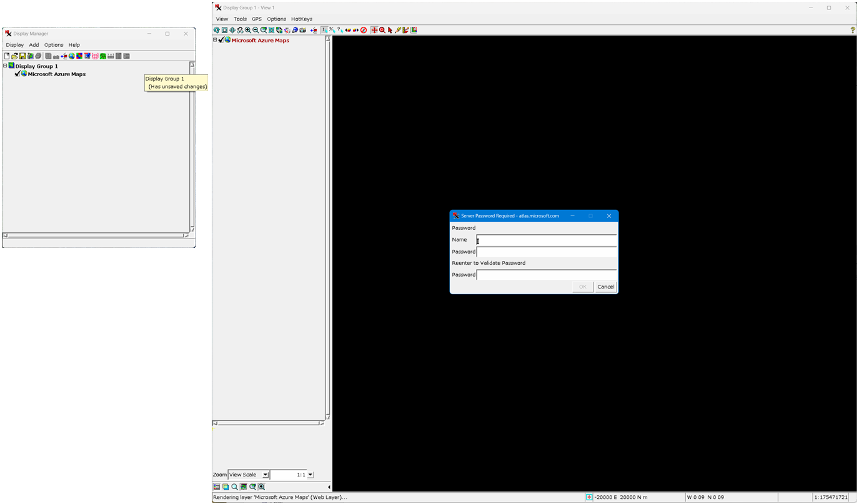The image size is (859, 504).
Task: Select the red crosshair reposition tool
Action: coord(374,30)
